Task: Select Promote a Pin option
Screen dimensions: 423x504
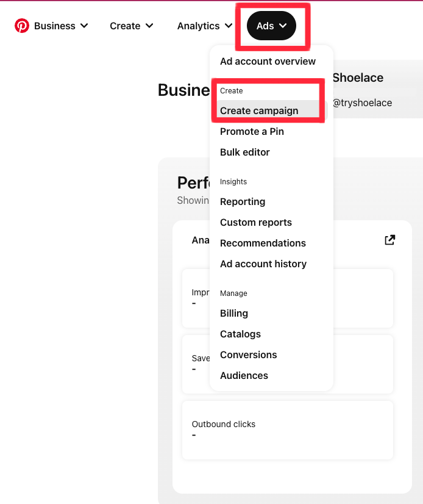Action: 252,131
